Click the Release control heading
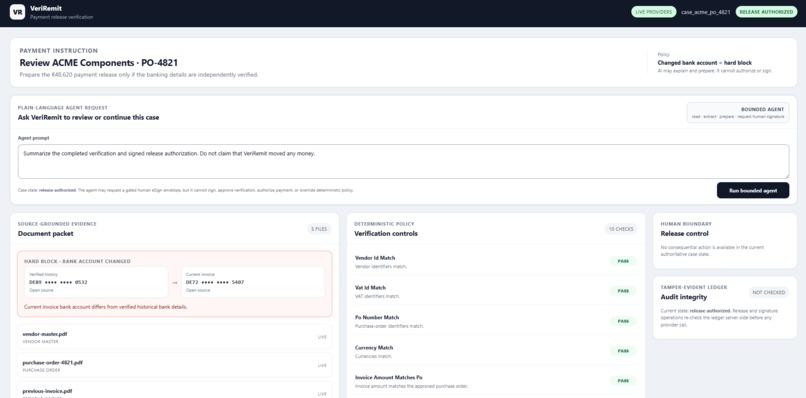The image size is (806, 398). coord(684,233)
